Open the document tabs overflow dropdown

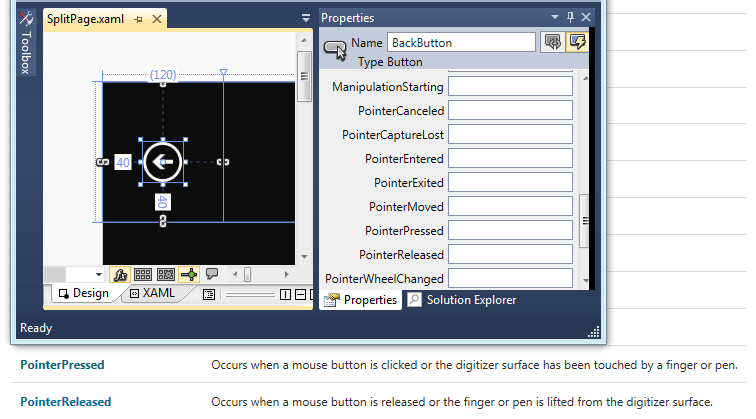[306, 18]
